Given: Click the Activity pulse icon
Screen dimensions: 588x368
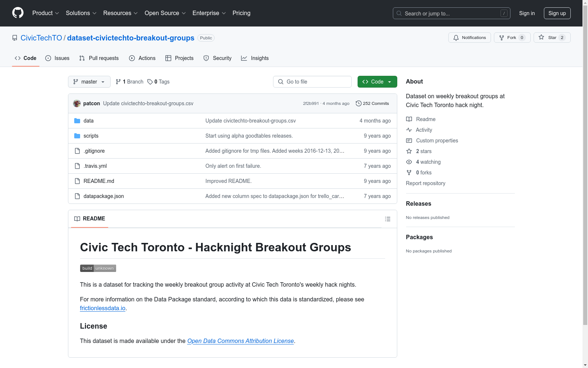Looking at the screenshot, I should [x=409, y=130].
